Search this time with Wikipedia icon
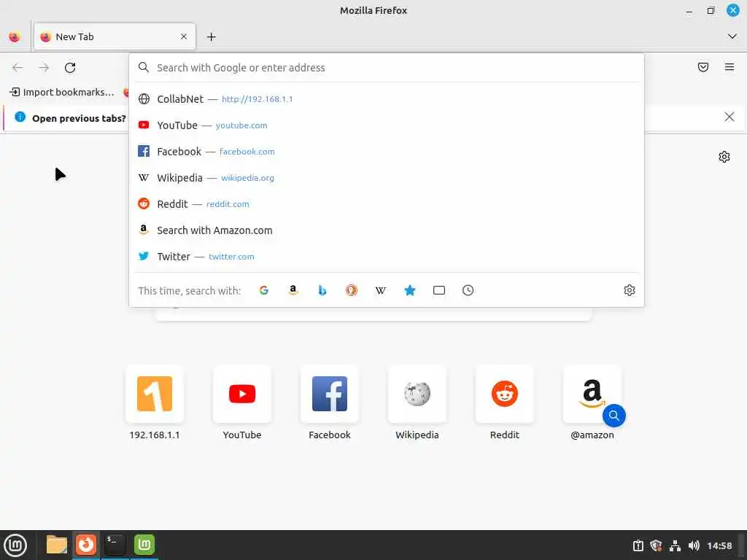 (381, 290)
